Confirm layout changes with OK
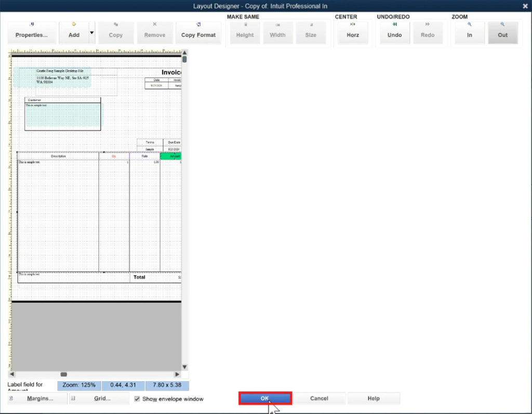Image resolution: width=532 pixels, height=414 pixels. coord(264,398)
